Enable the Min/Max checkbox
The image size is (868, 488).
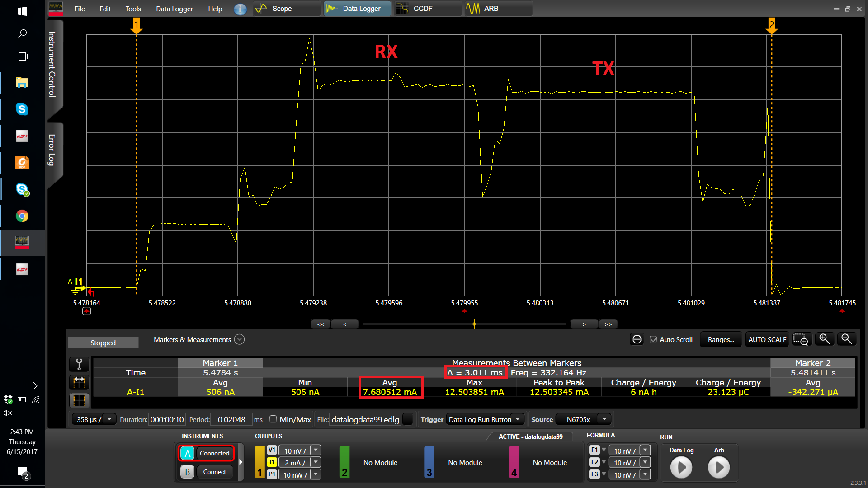point(273,419)
